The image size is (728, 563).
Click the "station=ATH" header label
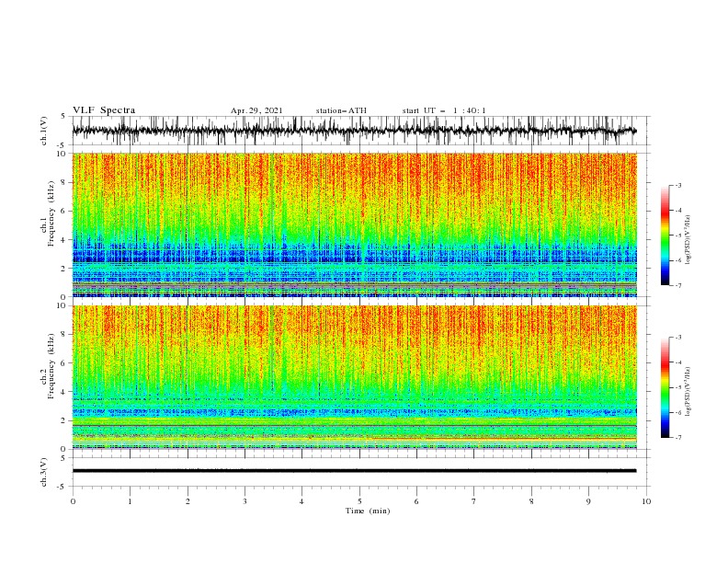[x=341, y=110]
